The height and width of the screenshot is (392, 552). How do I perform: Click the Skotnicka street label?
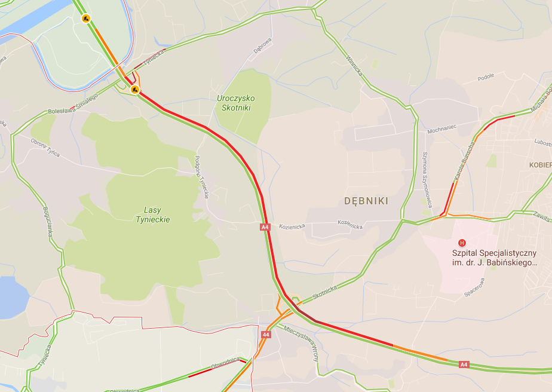pos(324,292)
